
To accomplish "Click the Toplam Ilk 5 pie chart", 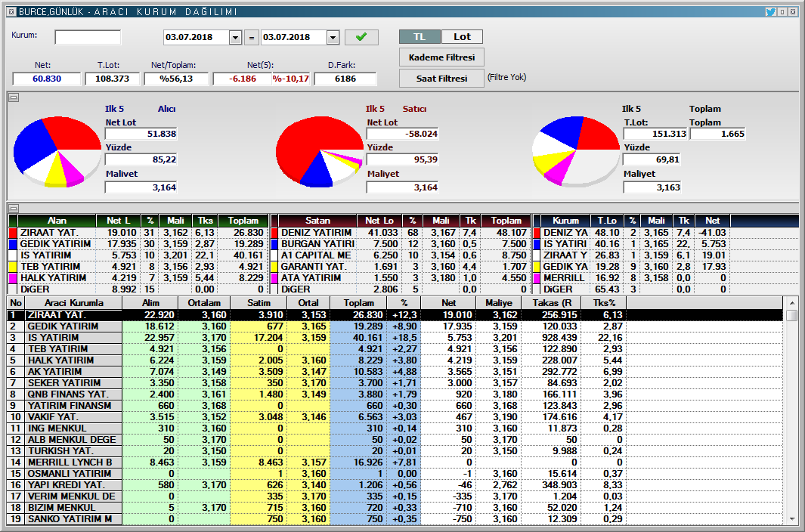I will pyautogui.click(x=576, y=151).
